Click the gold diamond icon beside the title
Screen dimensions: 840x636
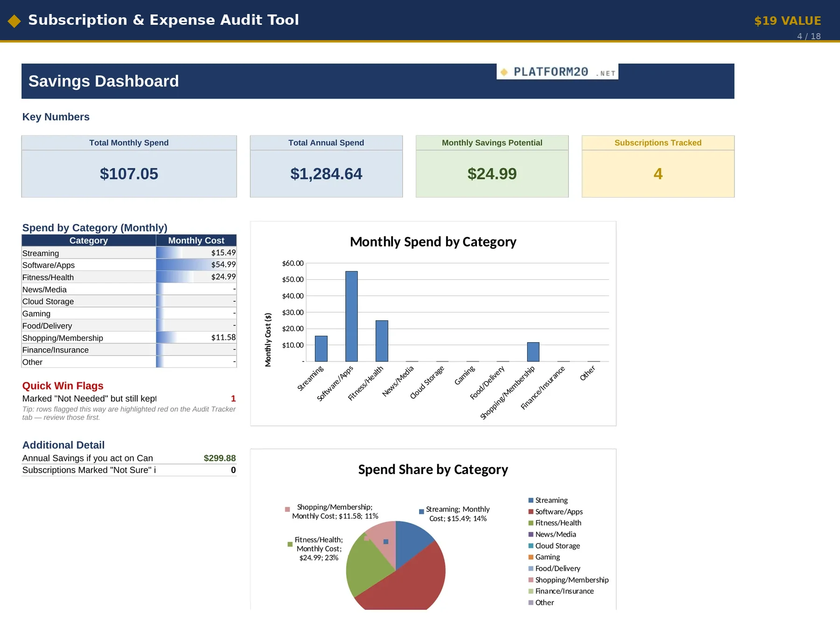[x=14, y=21]
